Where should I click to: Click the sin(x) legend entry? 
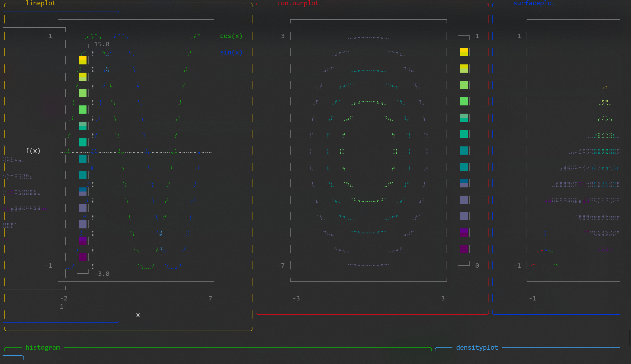[x=231, y=52]
